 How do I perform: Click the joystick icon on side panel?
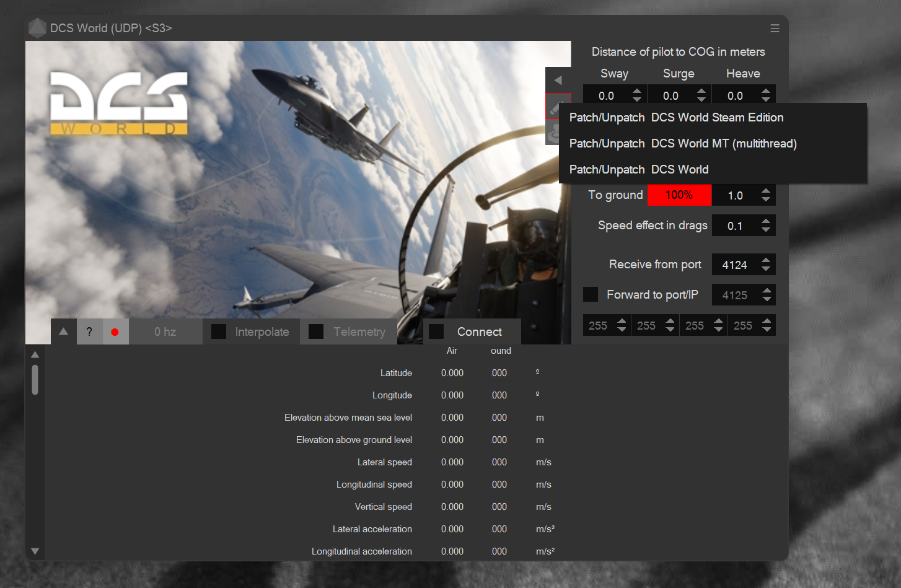coord(552,133)
